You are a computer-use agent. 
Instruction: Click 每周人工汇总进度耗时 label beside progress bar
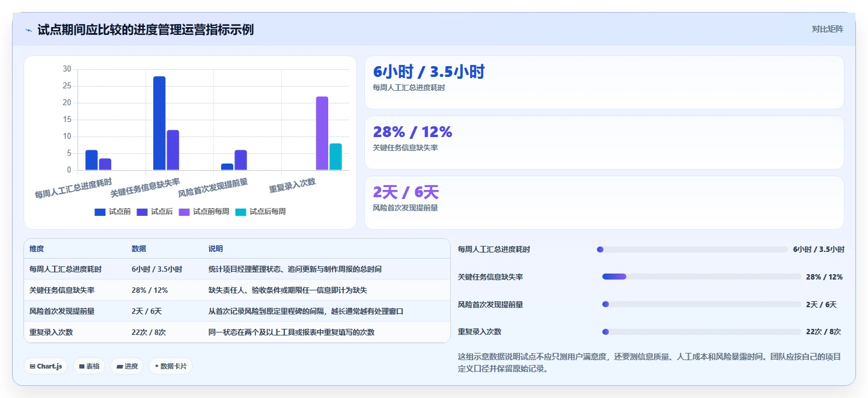pyautogui.click(x=494, y=250)
